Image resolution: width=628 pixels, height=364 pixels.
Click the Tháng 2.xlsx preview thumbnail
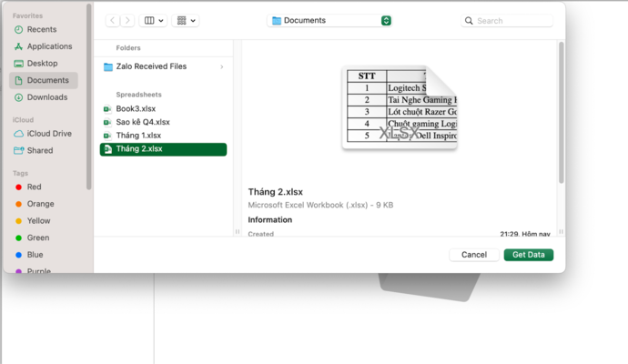click(400, 108)
